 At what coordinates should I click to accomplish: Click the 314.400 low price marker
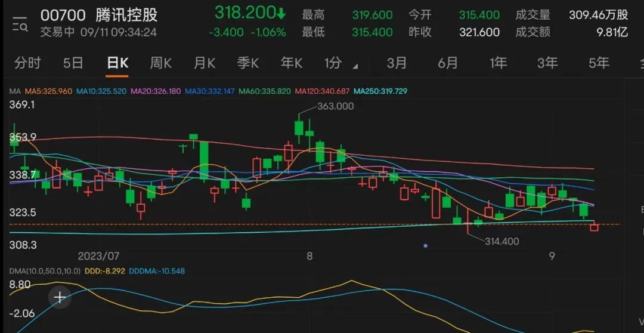click(502, 241)
